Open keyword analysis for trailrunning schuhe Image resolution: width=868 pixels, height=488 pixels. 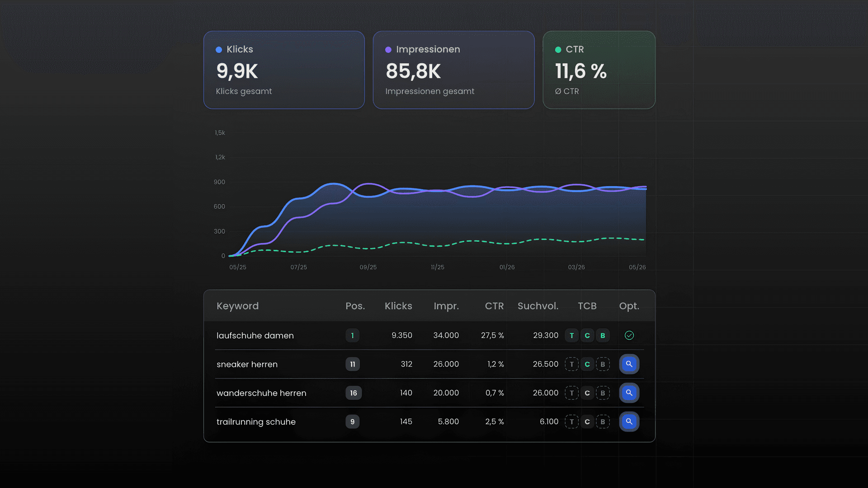pos(629,422)
